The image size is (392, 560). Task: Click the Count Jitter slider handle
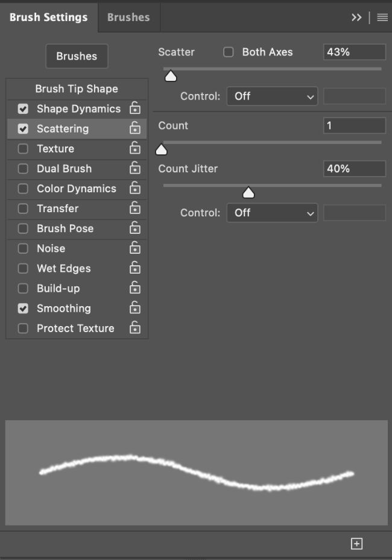tap(248, 193)
